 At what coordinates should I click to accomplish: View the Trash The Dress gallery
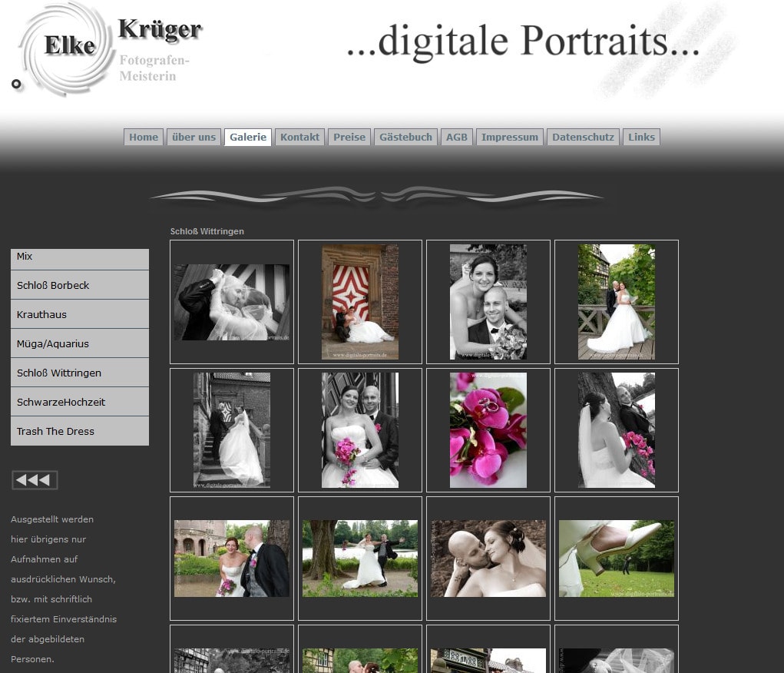[x=80, y=431]
